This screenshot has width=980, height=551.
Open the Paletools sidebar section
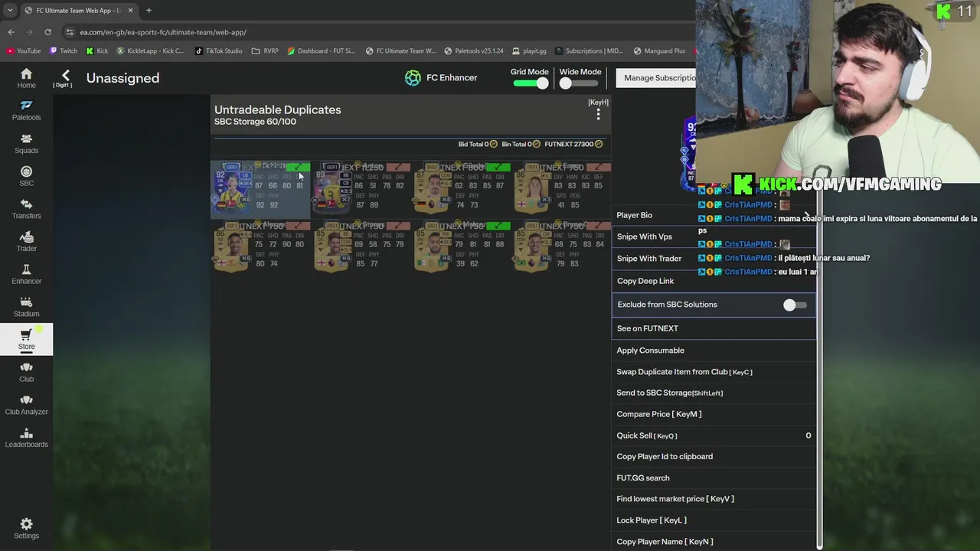click(x=26, y=110)
